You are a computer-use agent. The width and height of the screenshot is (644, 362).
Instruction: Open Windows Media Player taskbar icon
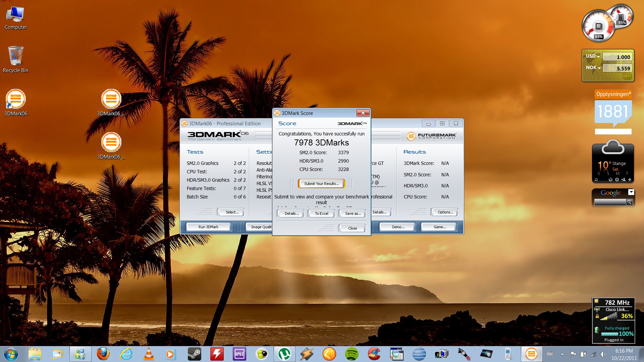click(x=171, y=354)
